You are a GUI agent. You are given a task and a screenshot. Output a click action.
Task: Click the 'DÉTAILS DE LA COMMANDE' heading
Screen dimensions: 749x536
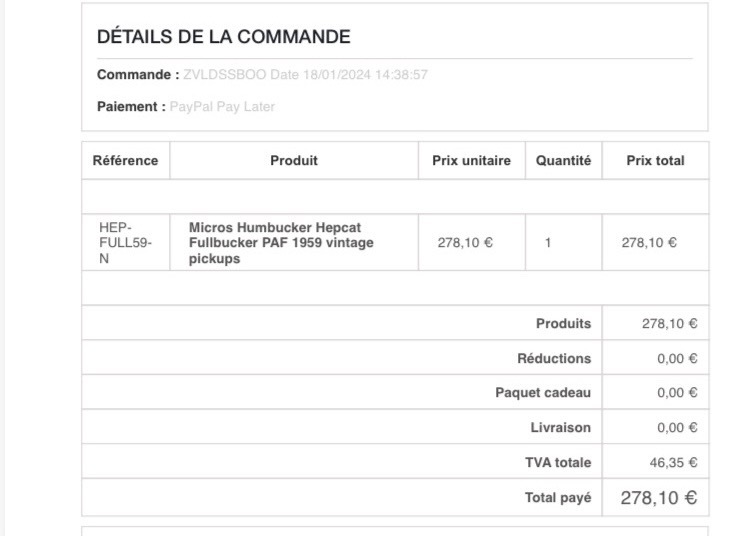tap(224, 37)
